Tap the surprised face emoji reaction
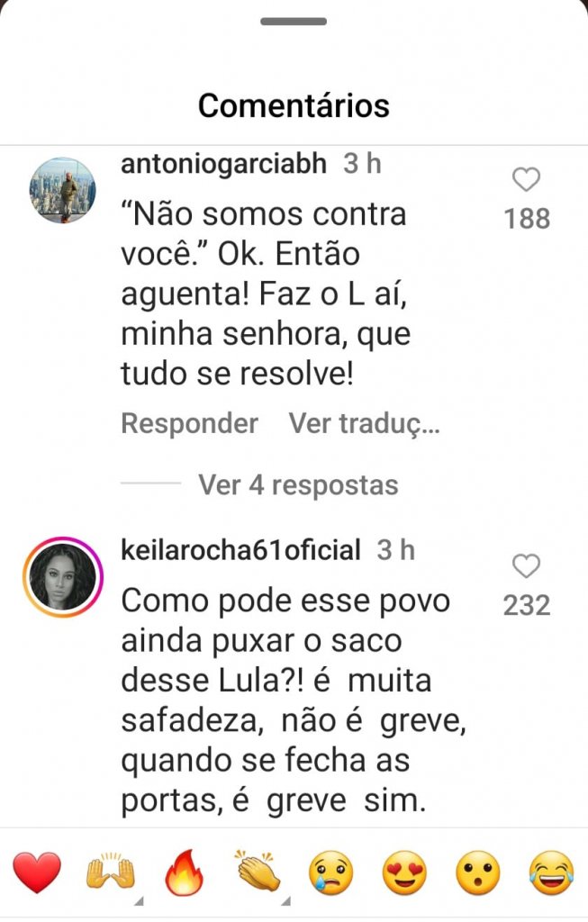588x922 pixels. pyautogui.click(x=478, y=872)
